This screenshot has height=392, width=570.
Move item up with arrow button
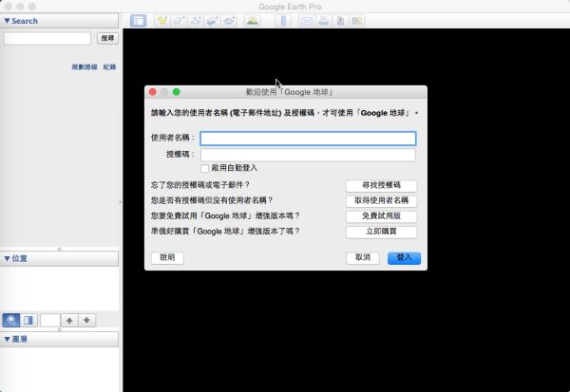coord(69,320)
